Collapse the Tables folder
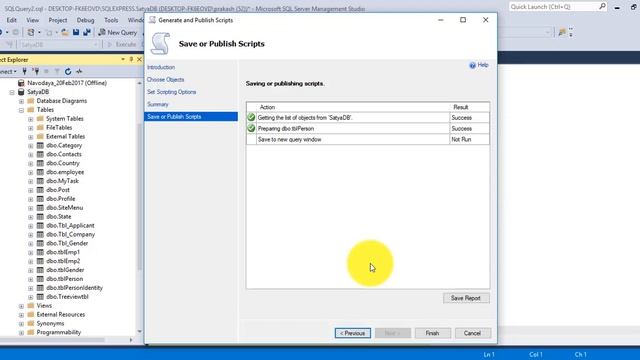The width and height of the screenshot is (640, 360). point(21,110)
